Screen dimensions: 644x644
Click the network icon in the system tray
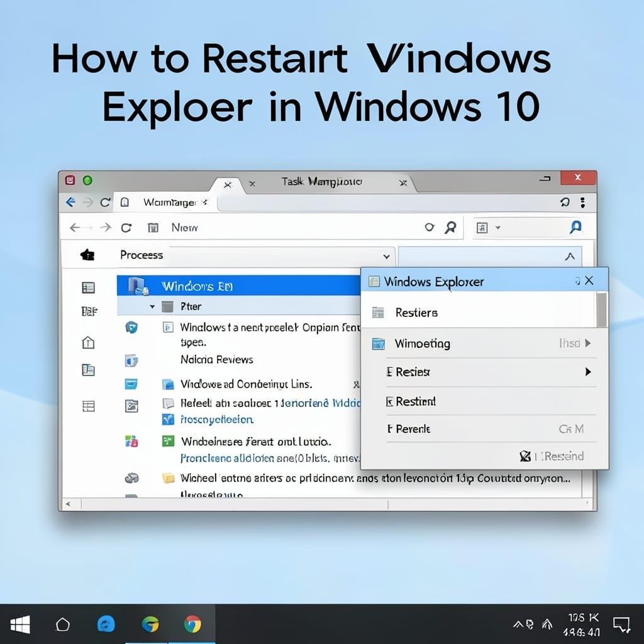tap(547, 625)
